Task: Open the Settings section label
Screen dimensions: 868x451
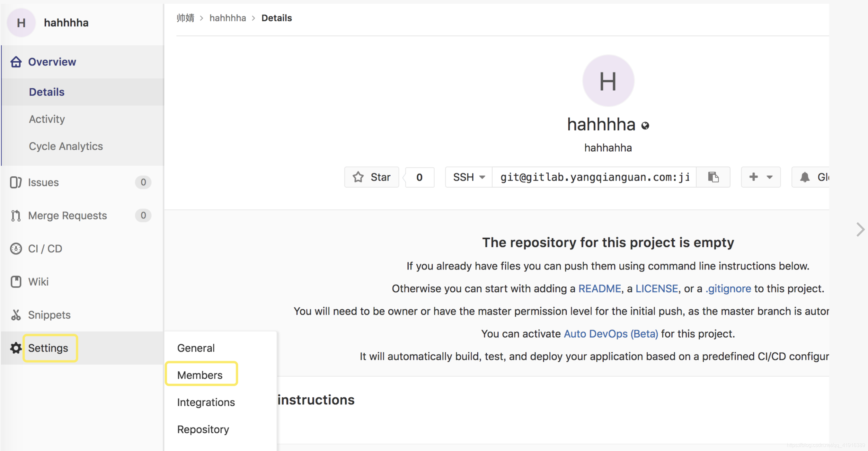Action: [x=48, y=348]
